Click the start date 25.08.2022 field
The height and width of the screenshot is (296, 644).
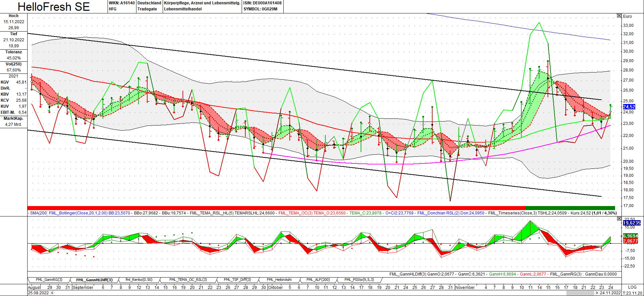[38, 293]
